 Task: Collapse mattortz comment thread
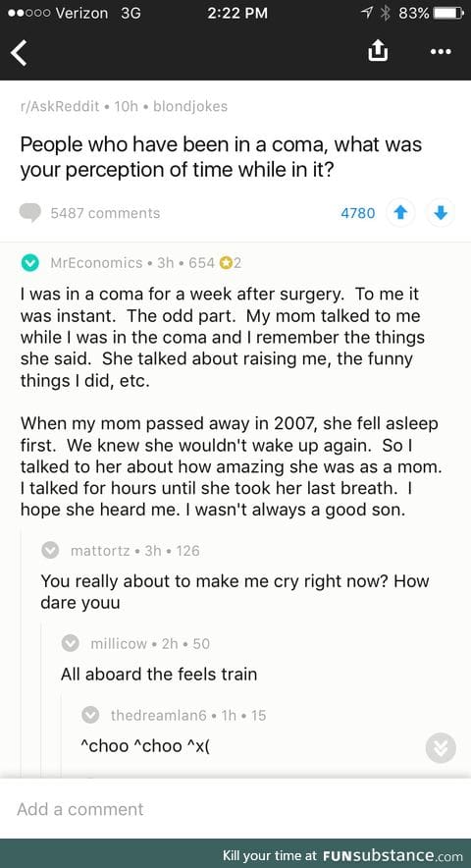click(x=51, y=551)
